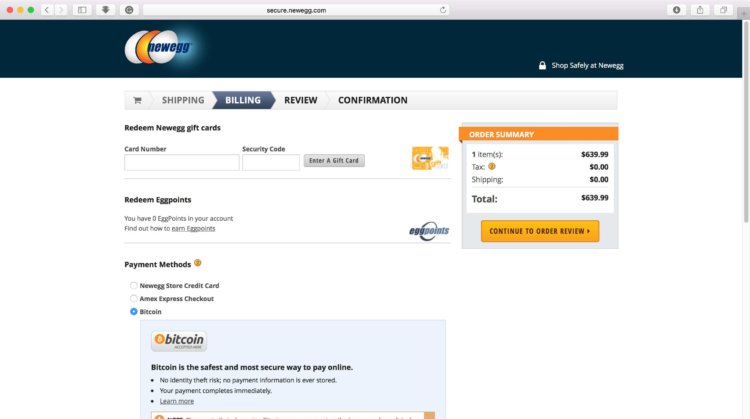Go to the SHIPPING step

click(x=183, y=100)
